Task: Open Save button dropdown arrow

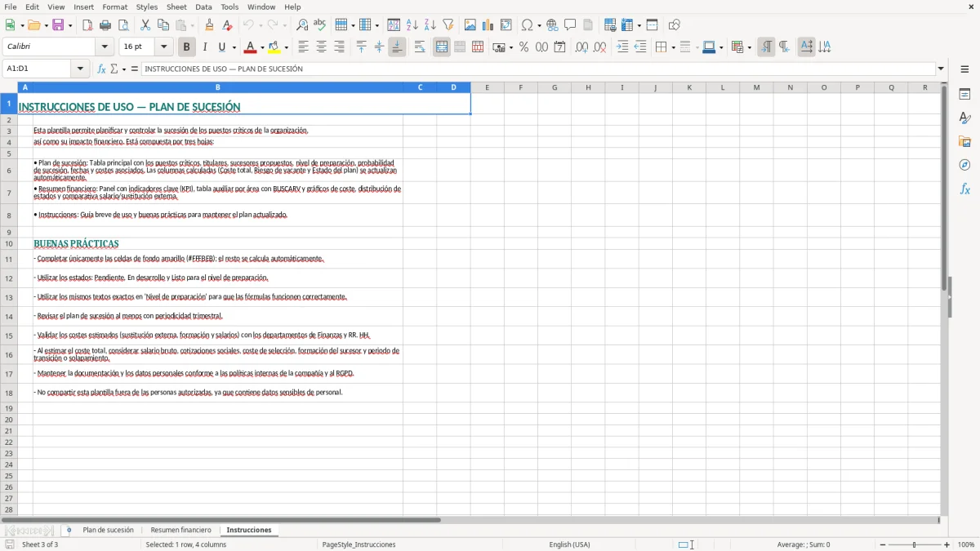Action: click(x=70, y=25)
